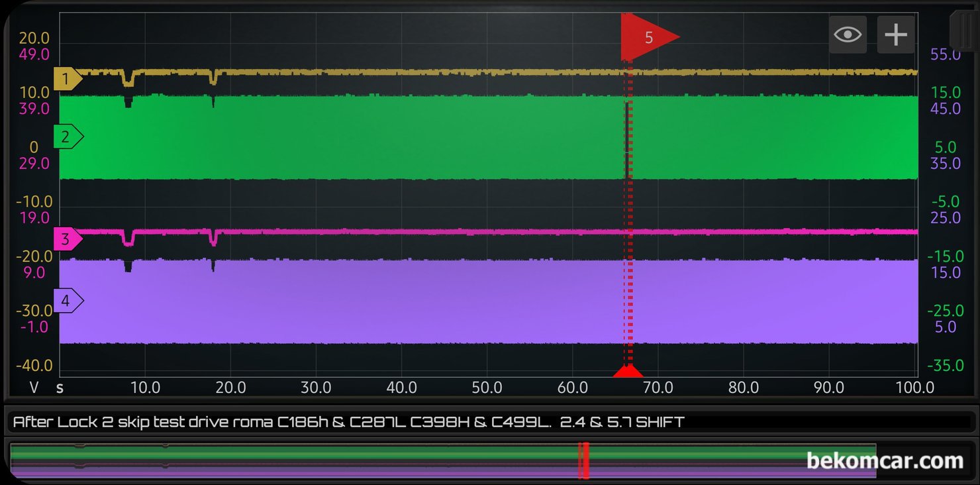Click the 70.0 time axis label
The height and width of the screenshot is (485, 980).
[658, 387]
